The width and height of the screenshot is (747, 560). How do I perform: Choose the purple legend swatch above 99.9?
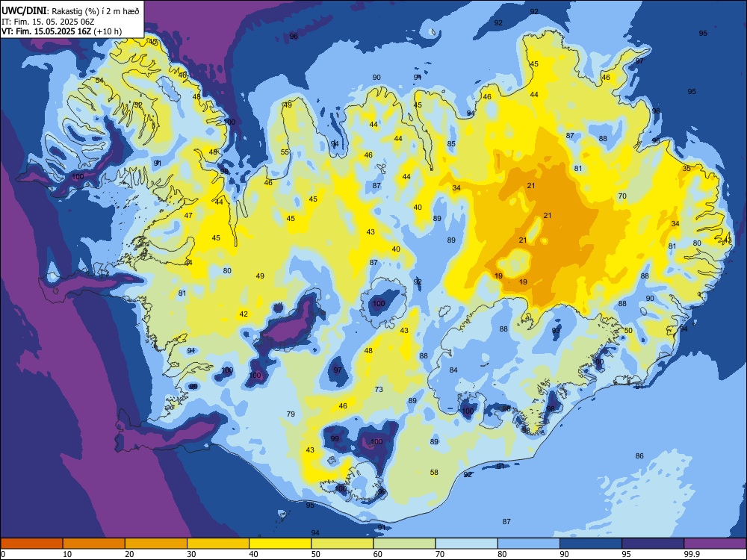(x=715, y=544)
